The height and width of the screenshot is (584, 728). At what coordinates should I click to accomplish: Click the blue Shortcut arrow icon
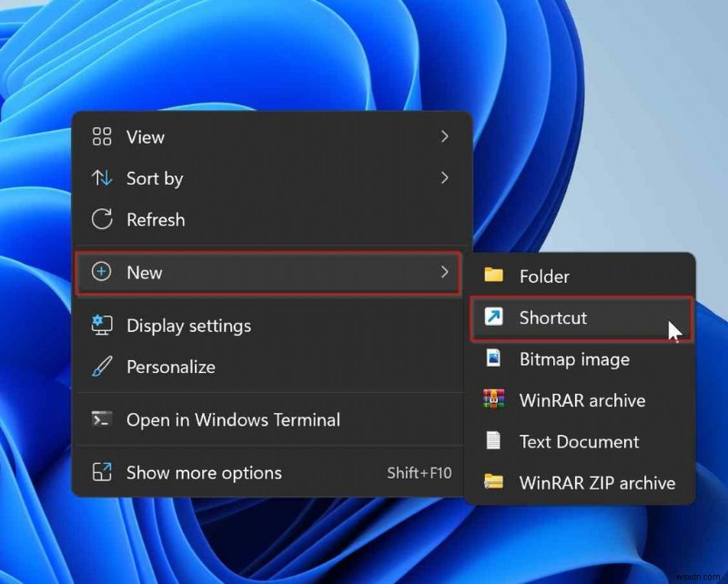(x=493, y=317)
